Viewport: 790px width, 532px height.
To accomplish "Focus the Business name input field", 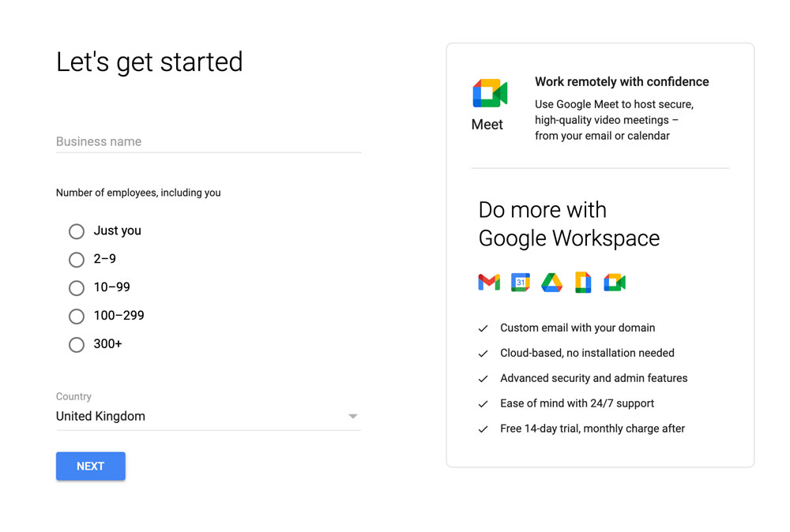I will click(x=209, y=141).
